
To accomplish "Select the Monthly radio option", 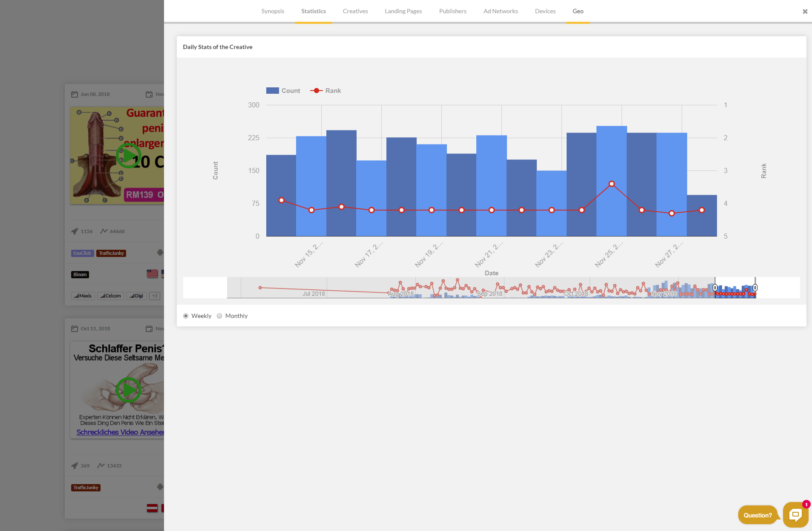I will click(x=219, y=316).
